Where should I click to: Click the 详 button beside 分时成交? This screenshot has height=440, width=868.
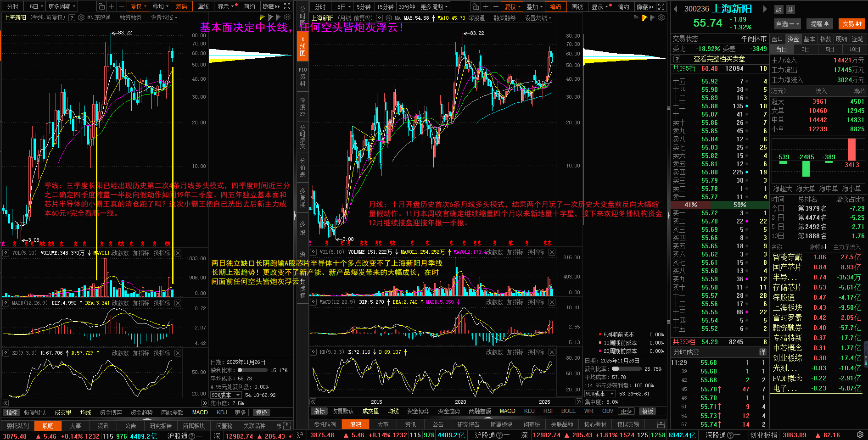click(x=762, y=352)
